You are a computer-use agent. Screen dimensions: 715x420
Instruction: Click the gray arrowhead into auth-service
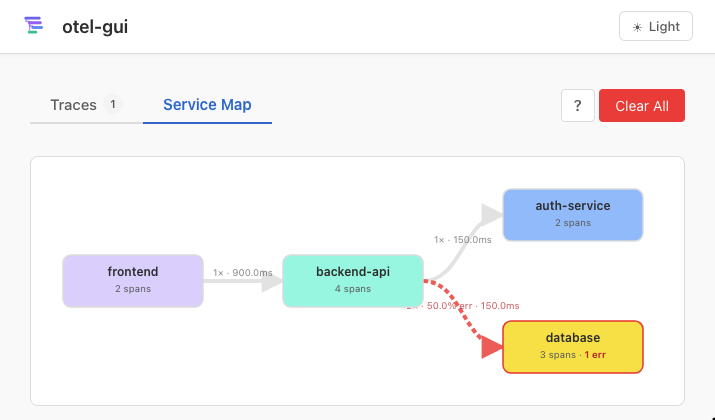pyautogui.click(x=492, y=215)
